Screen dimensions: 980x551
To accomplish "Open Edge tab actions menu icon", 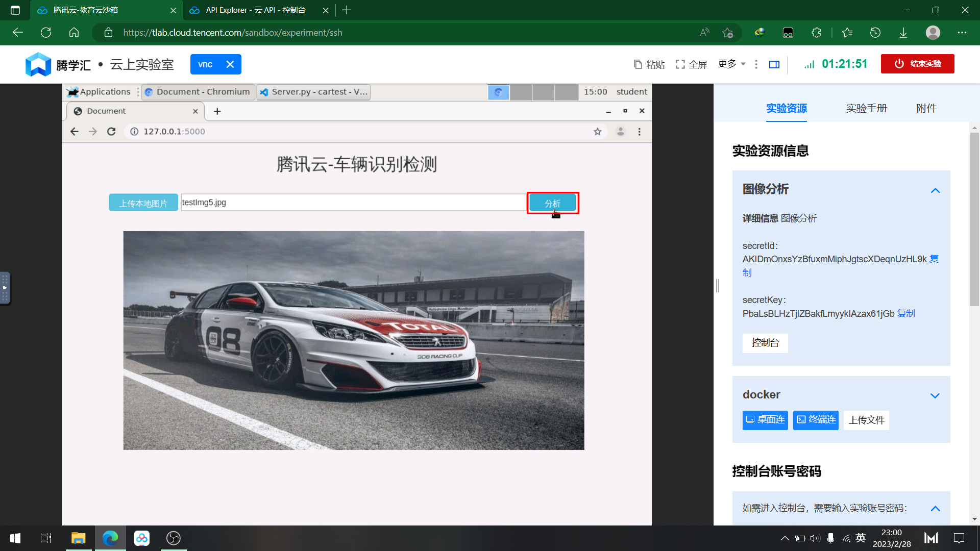I will [x=15, y=10].
